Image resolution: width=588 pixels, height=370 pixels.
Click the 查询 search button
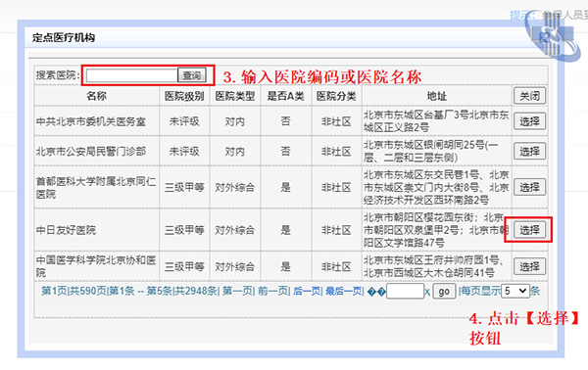[x=192, y=75]
